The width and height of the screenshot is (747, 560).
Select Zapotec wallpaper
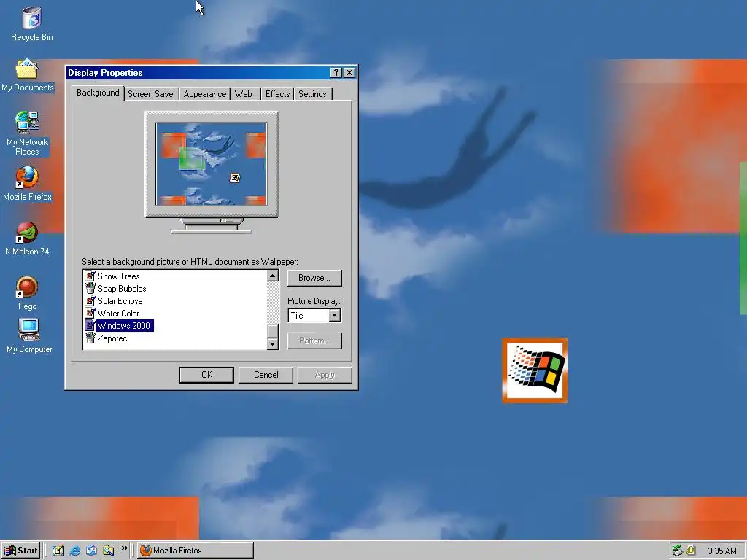click(x=112, y=338)
